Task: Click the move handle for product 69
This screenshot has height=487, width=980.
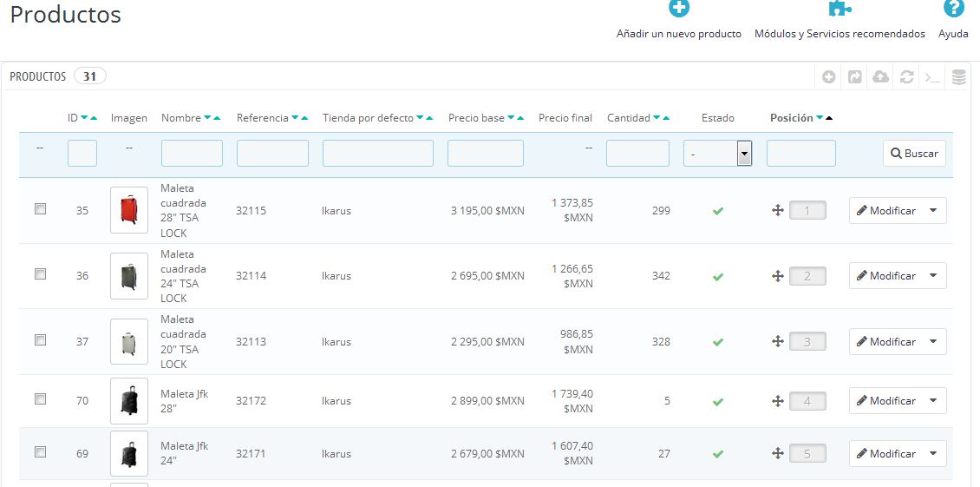Action: tap(778, 453)
